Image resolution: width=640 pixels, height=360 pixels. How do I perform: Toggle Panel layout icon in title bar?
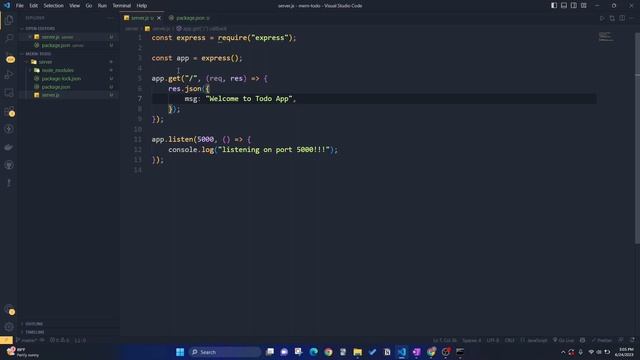click(564, 6)
